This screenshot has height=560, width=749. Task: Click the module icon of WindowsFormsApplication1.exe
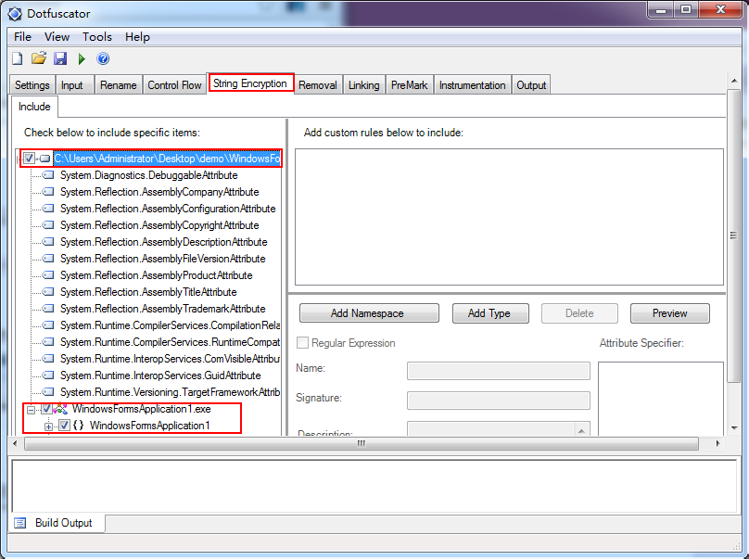point(60,409)
